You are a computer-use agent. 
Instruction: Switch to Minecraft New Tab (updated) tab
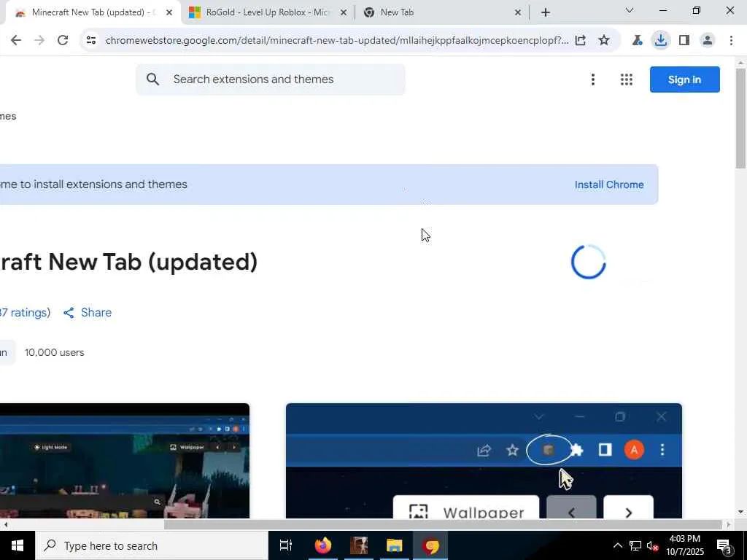pos(90,12)
